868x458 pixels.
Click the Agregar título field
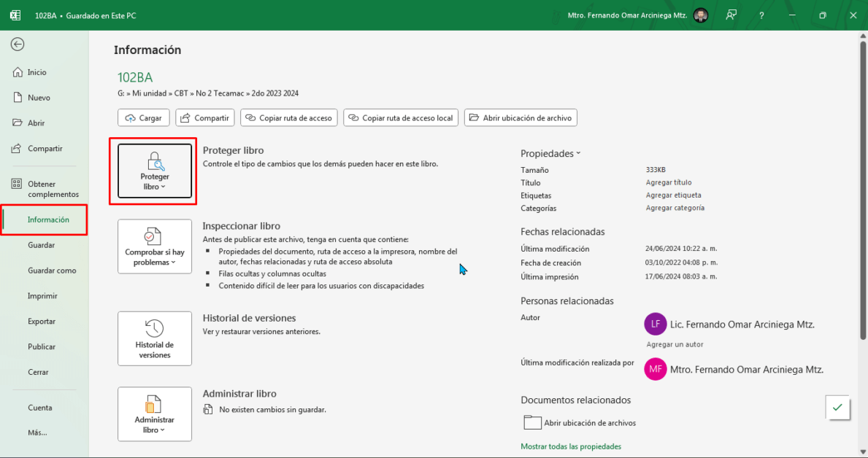click(668, 182)
